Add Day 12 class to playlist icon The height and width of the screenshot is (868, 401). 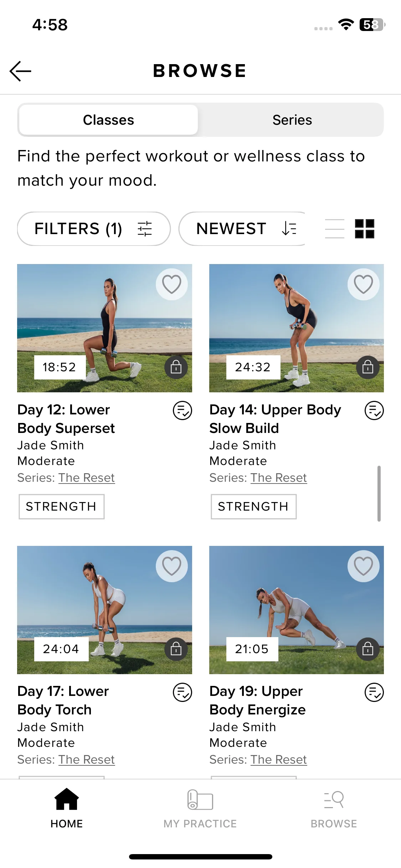(182, 410)
